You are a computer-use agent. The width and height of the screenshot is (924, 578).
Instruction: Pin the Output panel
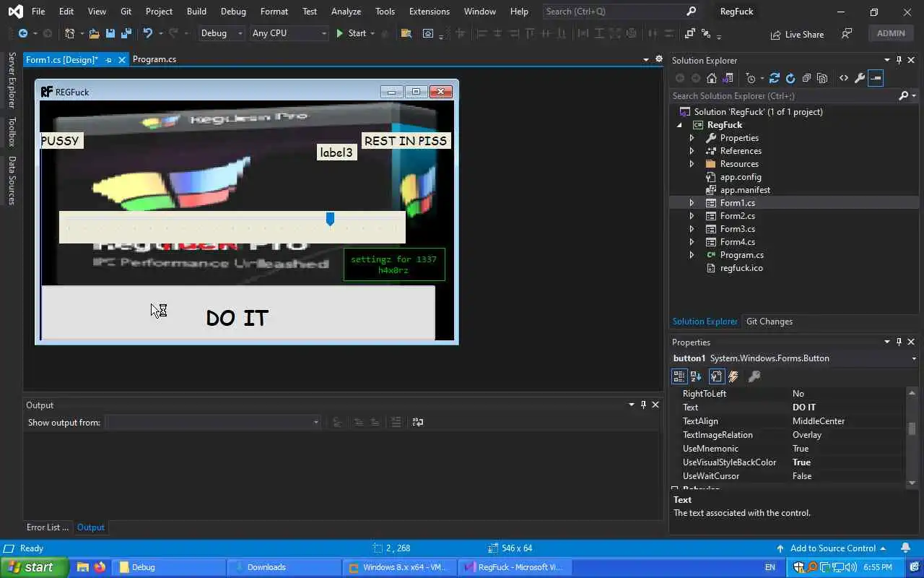[643, 405]
